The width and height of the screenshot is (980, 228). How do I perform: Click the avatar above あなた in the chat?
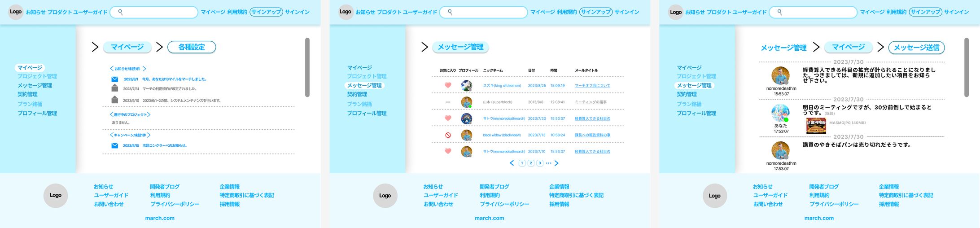(x=780, y=113)
